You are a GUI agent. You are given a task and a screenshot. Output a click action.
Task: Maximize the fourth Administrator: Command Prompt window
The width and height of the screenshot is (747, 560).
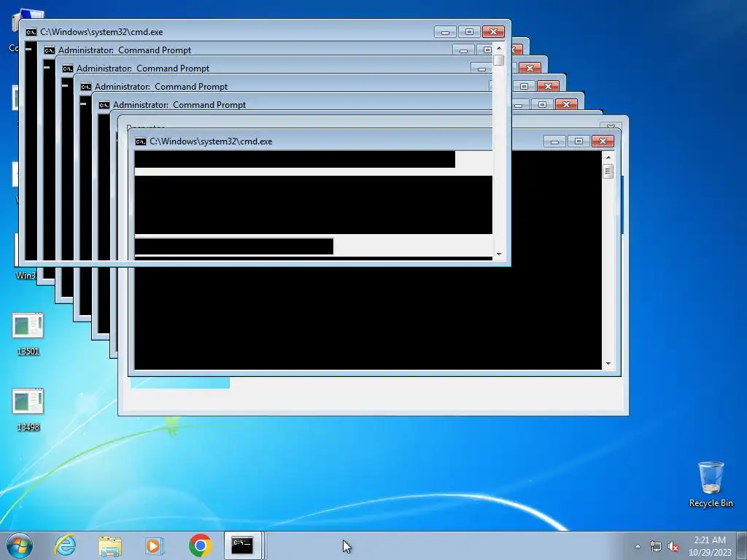pos(542,104)
